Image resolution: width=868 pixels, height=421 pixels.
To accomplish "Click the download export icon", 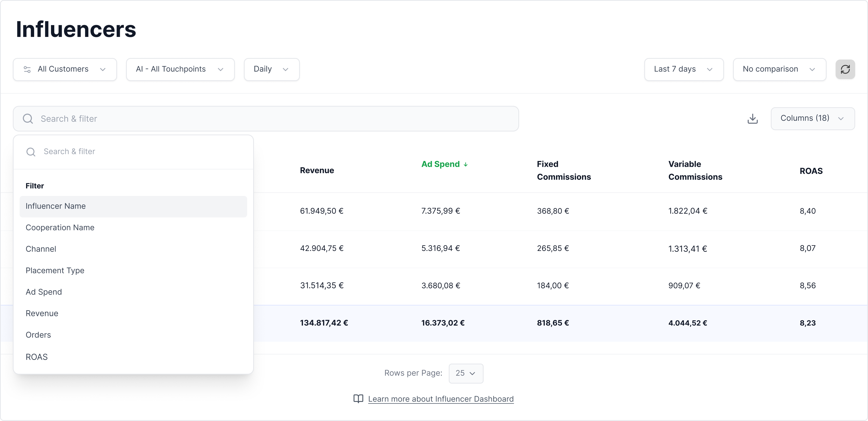I will [752, 119].
